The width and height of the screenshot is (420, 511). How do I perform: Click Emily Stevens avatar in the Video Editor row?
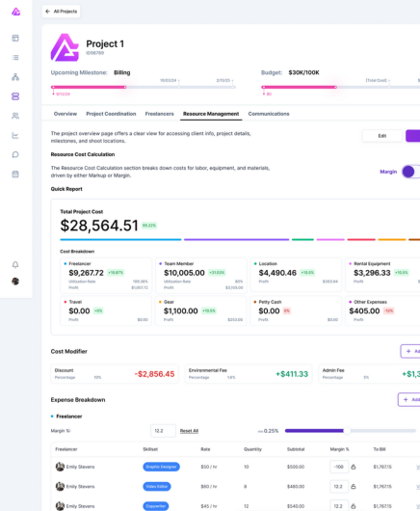[60, 487]
